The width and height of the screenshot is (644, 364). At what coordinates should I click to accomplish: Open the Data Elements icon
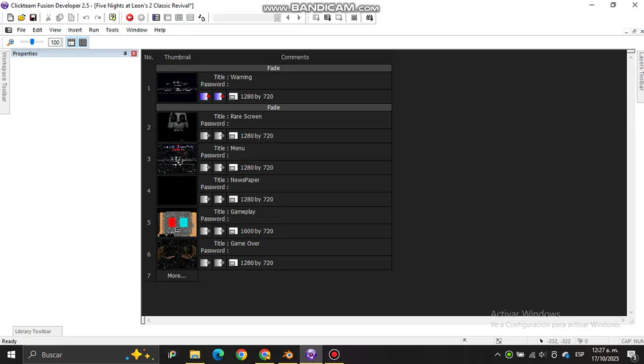click(202, 17)
